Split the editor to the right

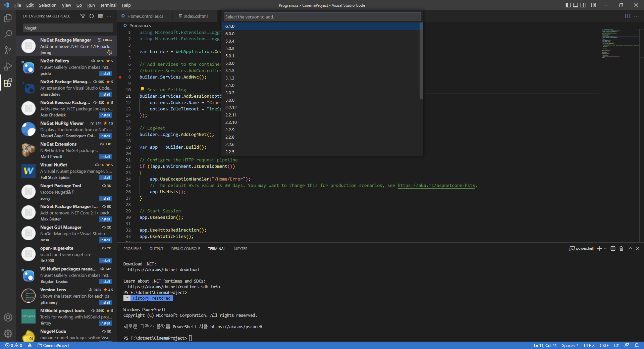[x=628, y=16]
